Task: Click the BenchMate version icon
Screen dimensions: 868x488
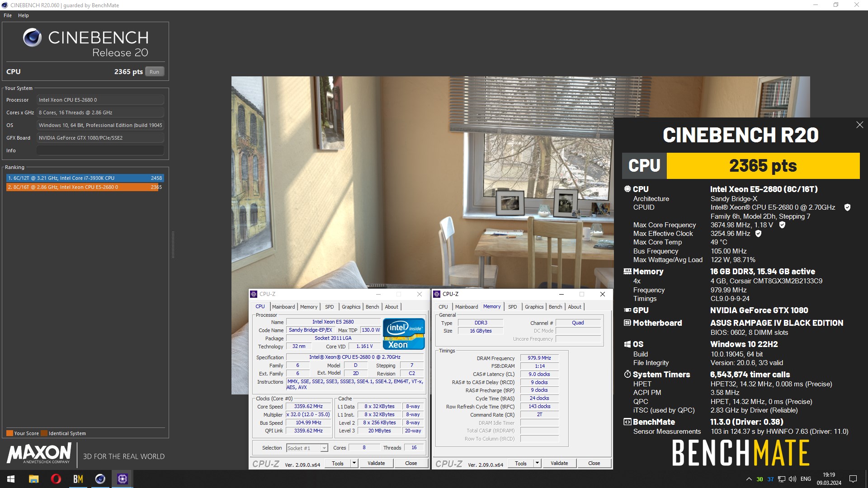Action: 627,422
